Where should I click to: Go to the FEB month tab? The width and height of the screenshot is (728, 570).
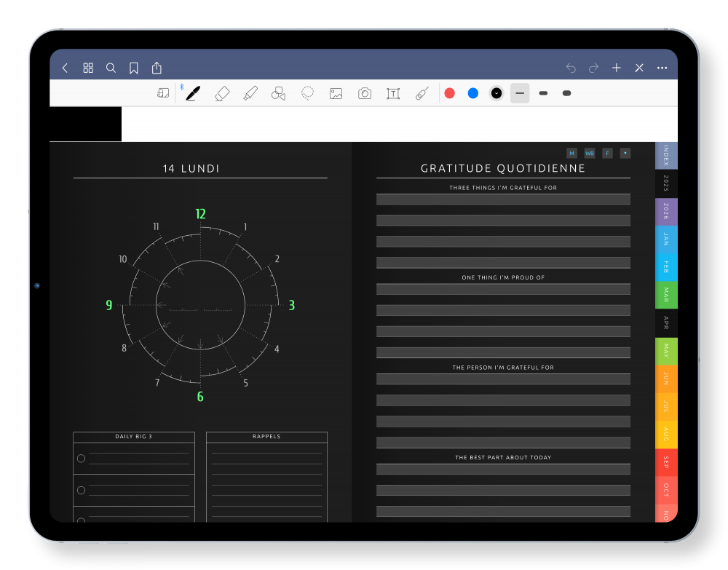click(x=666, y=267)
